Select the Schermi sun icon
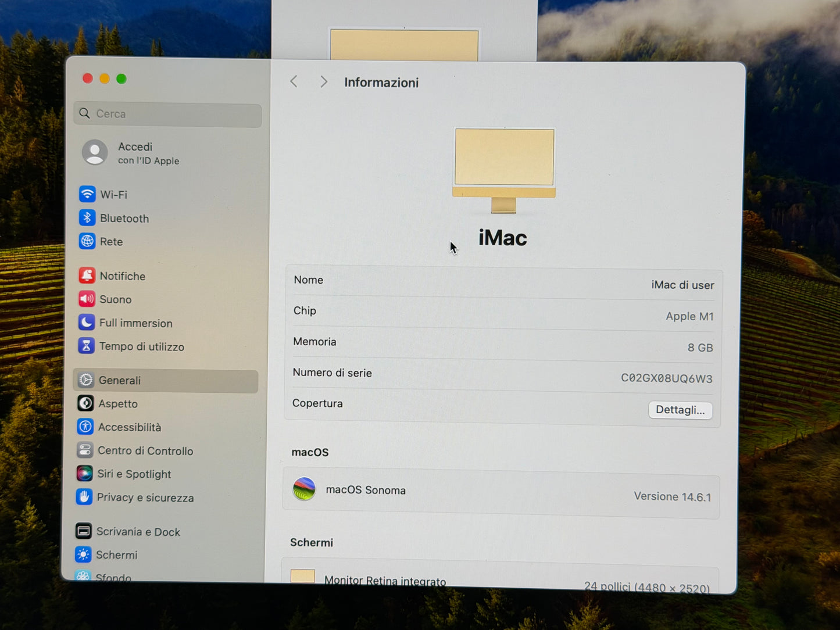Viewport: 840px width, 630px height. (83, 554)
